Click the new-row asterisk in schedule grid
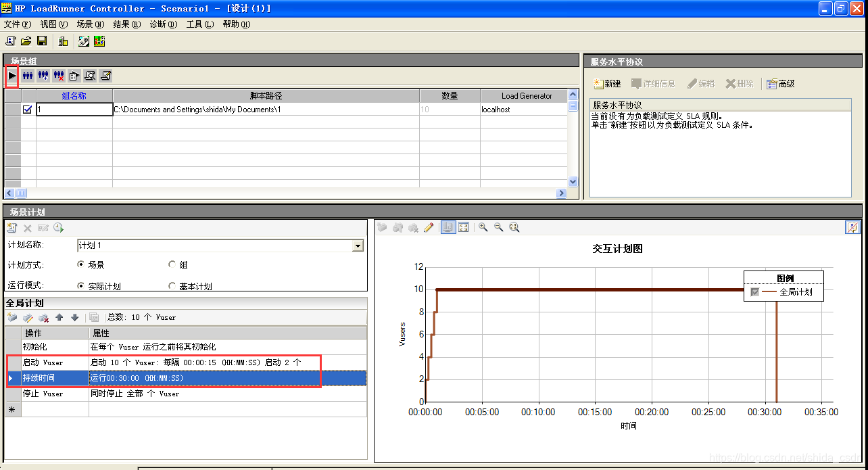The height and width of the screenshot is (470, 868). [x=11, y=410]
